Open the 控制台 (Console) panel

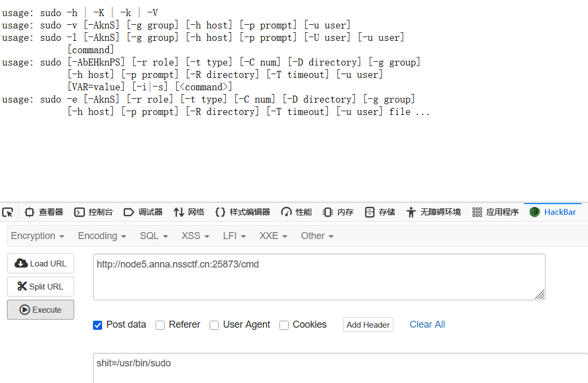(94, 212)
